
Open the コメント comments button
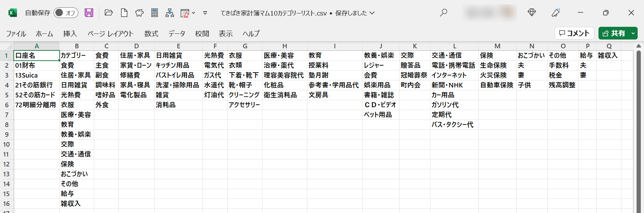point(574,33)
